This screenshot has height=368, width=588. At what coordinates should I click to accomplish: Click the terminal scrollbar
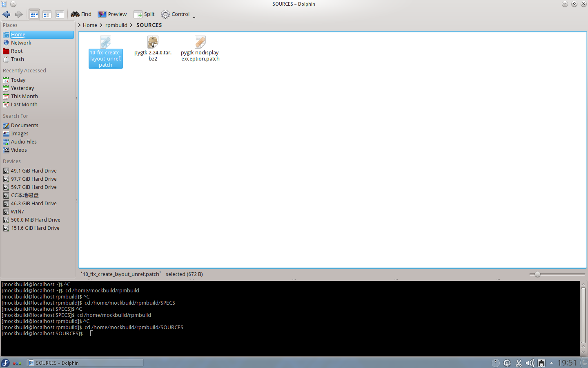pyautogui.click(x=584, y=315)
